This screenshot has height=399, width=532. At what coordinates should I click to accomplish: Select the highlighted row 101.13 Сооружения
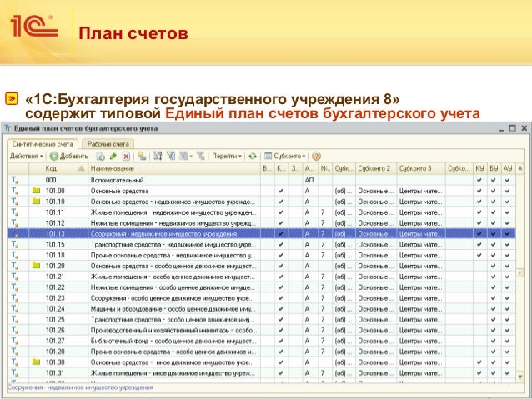261,233
